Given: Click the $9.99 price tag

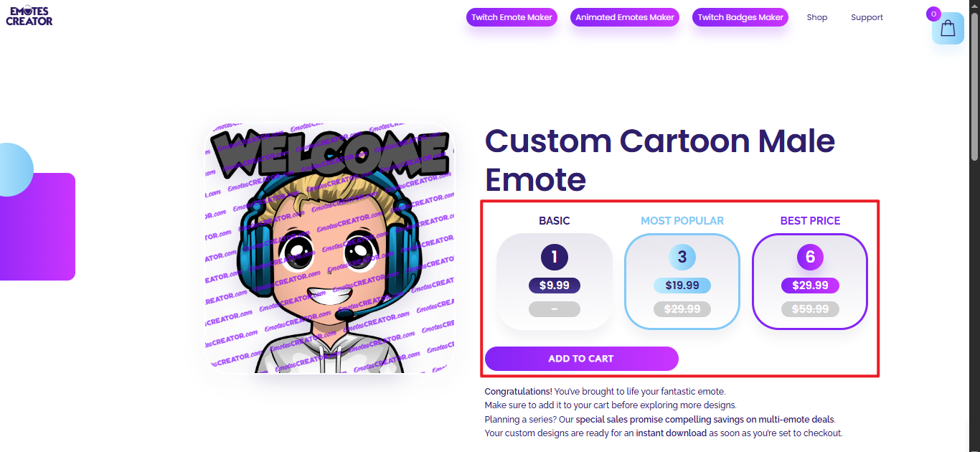Looking at the screenshot, I should 555,286.
